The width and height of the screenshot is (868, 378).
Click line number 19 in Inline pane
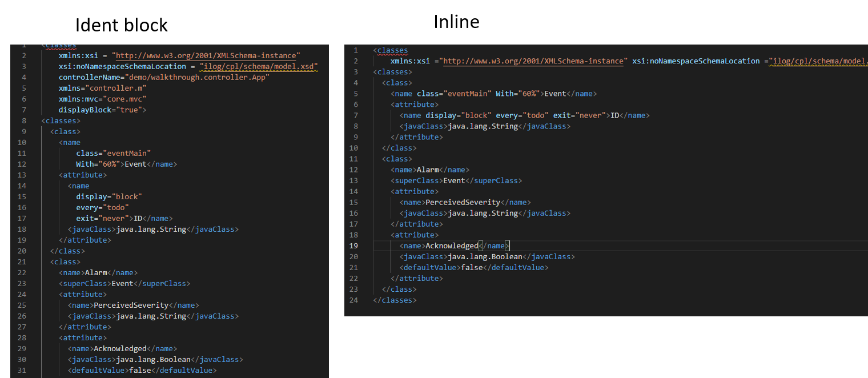point(353,246)
